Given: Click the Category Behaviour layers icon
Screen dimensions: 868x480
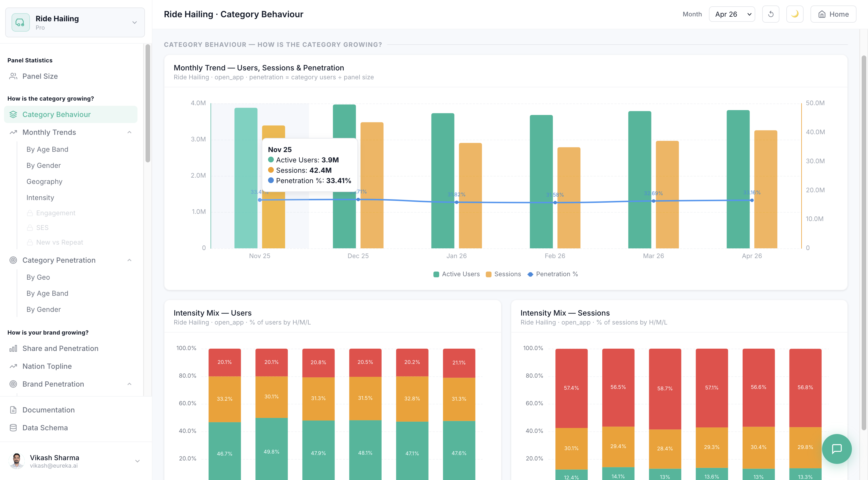Looking at the screenshot, I should [x=13, y=114].
